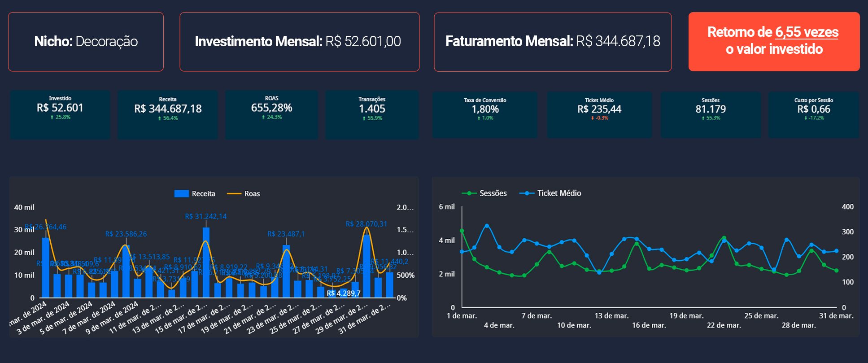Screen dimensions: 868x363
Task: Click the R$ 28.070,31 data label
Action: 366,224
